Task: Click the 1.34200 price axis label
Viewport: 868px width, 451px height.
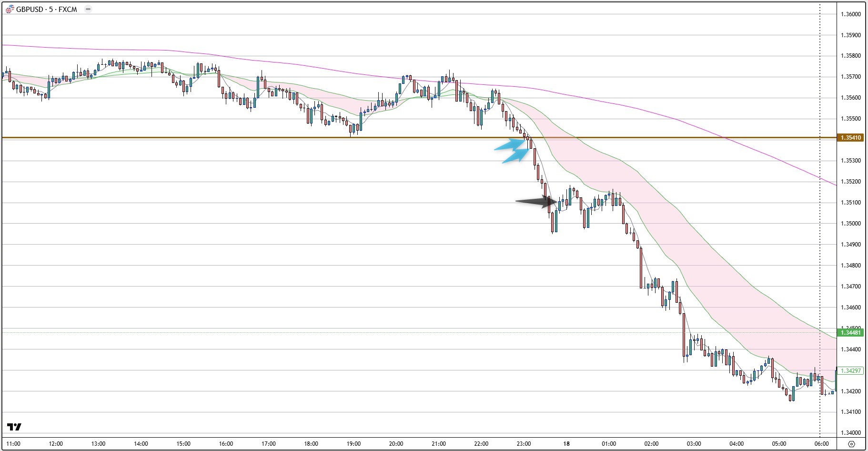Action: 851,391
